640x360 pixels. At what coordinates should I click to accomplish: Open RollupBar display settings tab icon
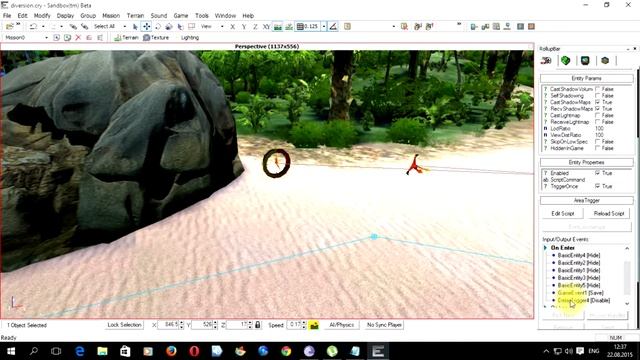click(585, 61)
